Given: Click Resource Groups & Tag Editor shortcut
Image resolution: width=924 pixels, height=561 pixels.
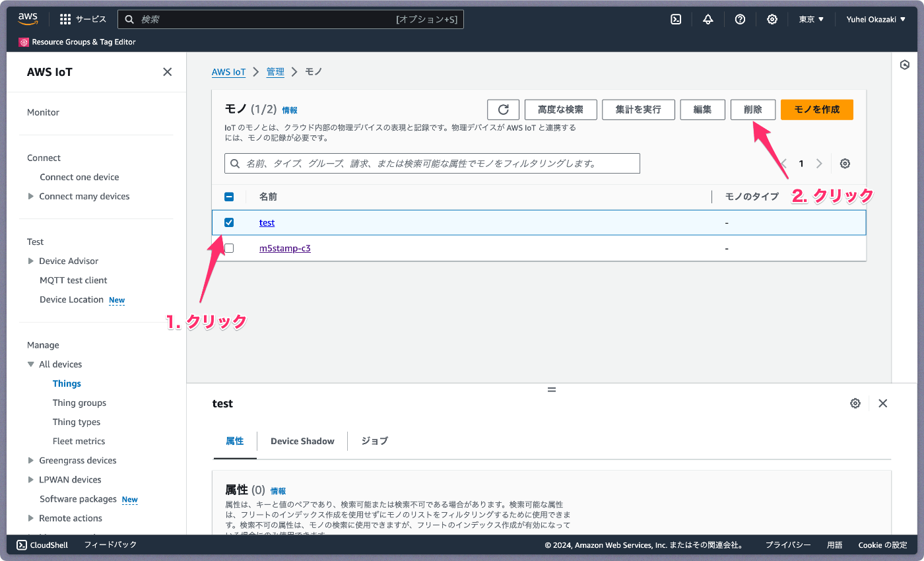Looking at the screenshot, I should pos(77,42).
